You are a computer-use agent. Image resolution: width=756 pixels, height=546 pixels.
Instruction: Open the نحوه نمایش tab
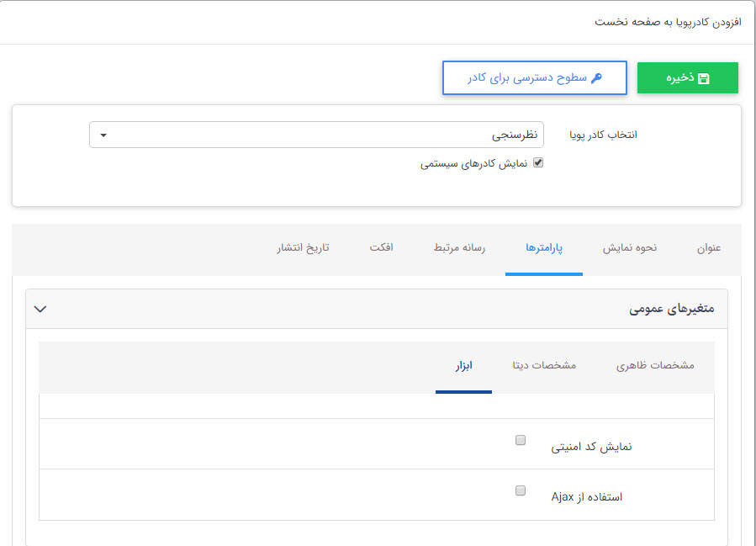(630, 248)
